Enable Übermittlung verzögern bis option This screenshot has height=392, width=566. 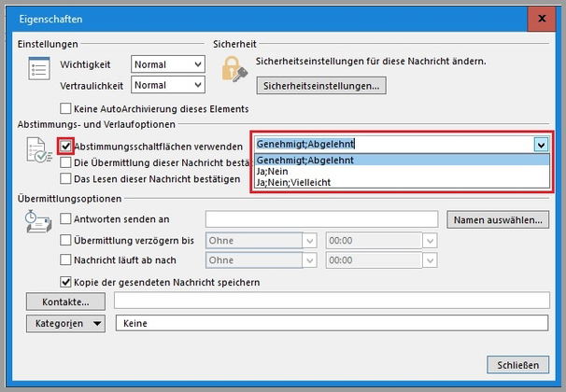[65, 238]
